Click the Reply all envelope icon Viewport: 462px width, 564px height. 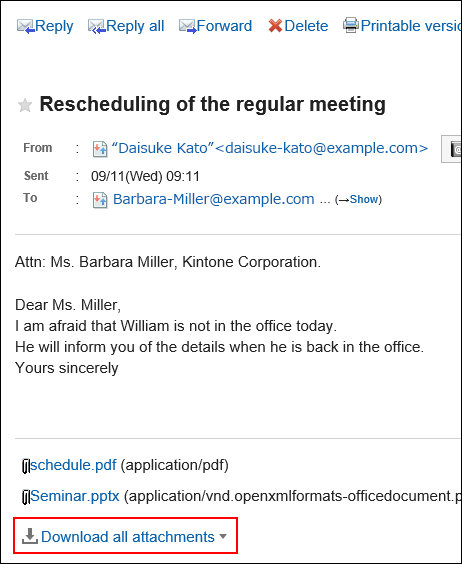coord(97,27)
